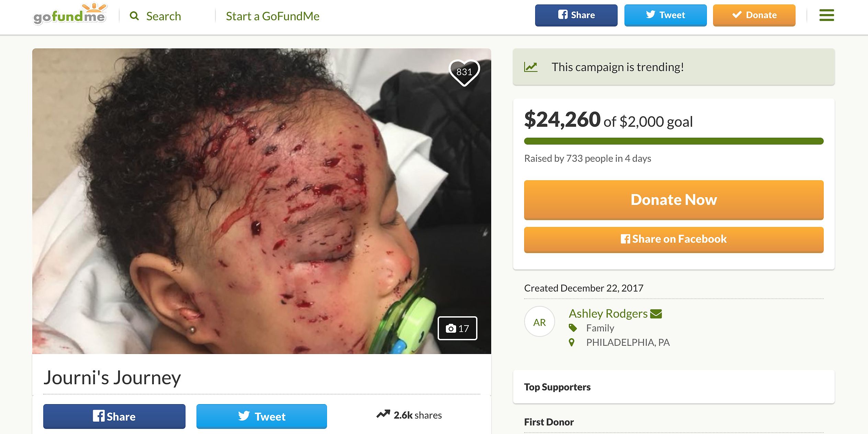Click the AR organizer avatar

[x=539, y=322]
